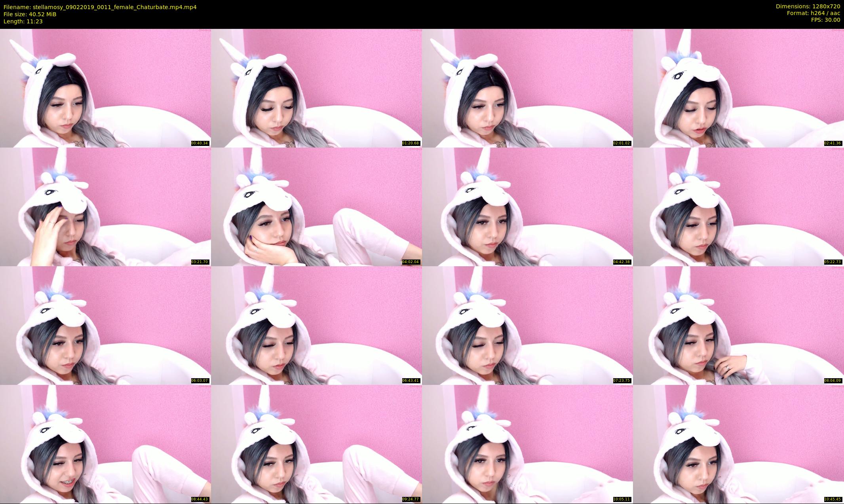Click the 'FPS: 30.00' text
The width and height of the screenshot is (844, 504).
[825, 20]
